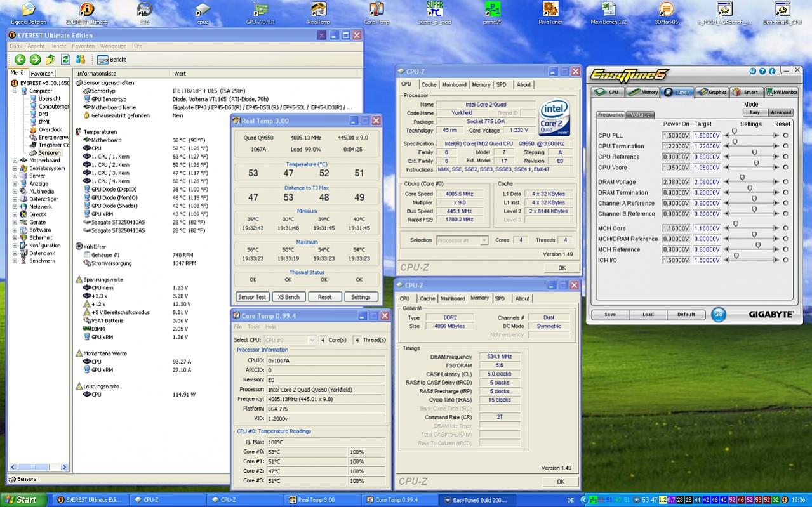Click the Windows Start button
Screen dimensions: 812x507
23,500
